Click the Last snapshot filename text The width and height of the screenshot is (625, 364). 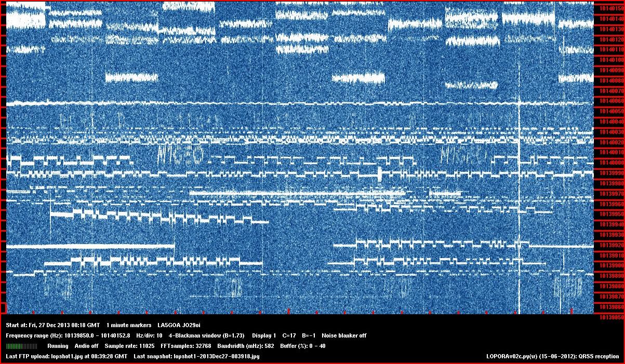(196, 356)
